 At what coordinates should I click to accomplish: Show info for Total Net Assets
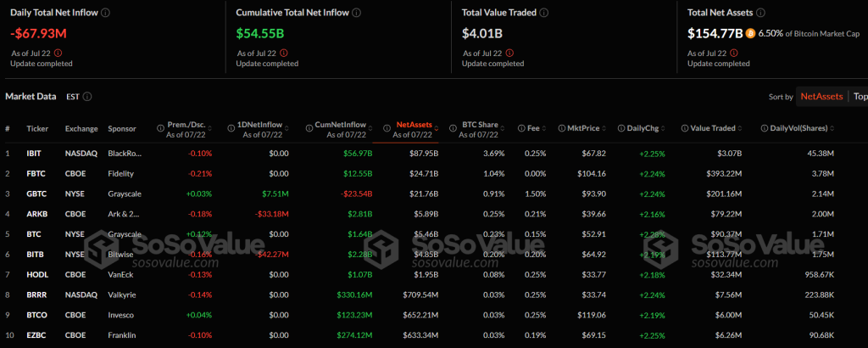(x=762, y=13)
